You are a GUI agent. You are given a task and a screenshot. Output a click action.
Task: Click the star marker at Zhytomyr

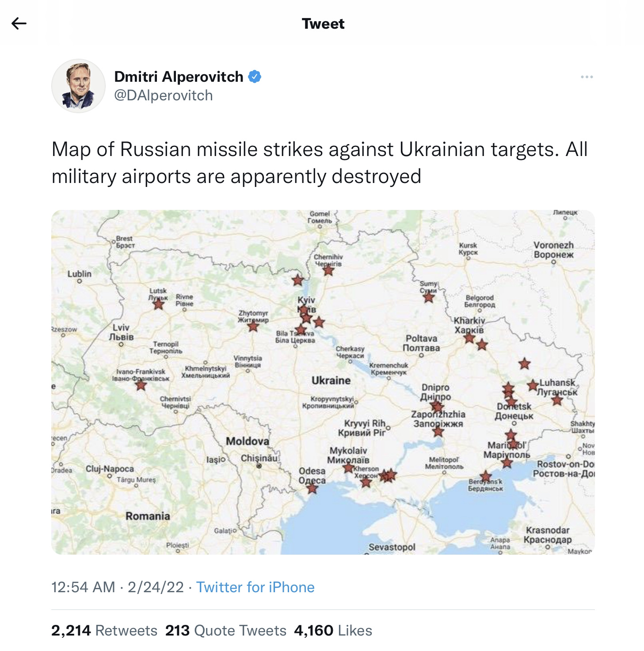(253, 327)
